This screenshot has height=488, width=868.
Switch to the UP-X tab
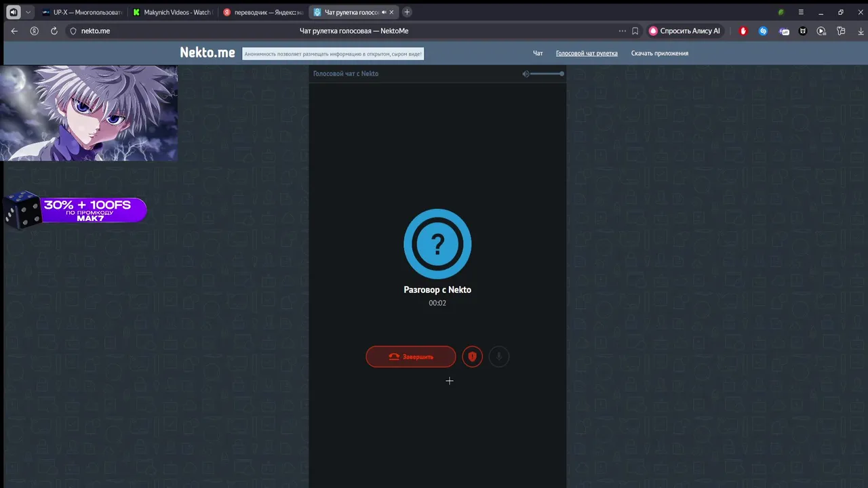click(81, 12)
